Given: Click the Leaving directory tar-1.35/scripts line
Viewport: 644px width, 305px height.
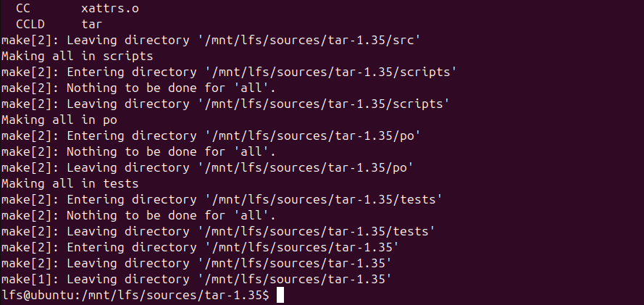Looking at the screenshot, I should pos(225,104).
